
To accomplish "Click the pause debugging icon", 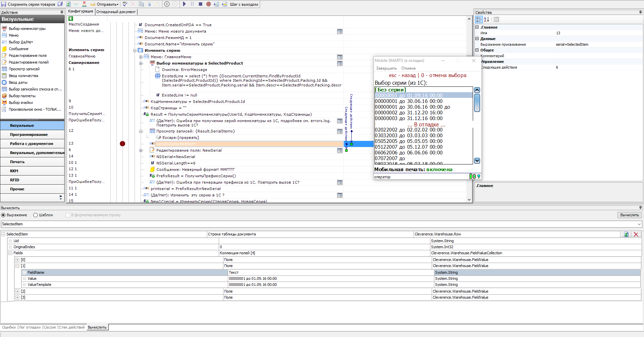I will point(192,4).
